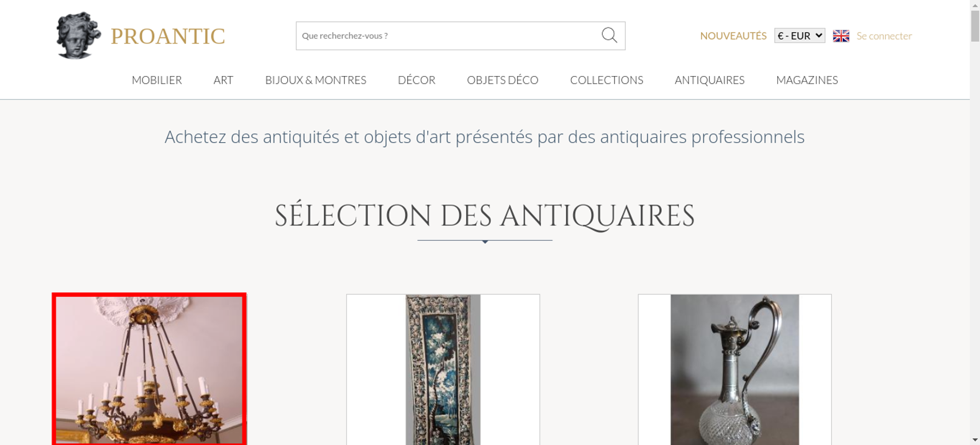Open the MAGAZINES menu

click(807, 80)
